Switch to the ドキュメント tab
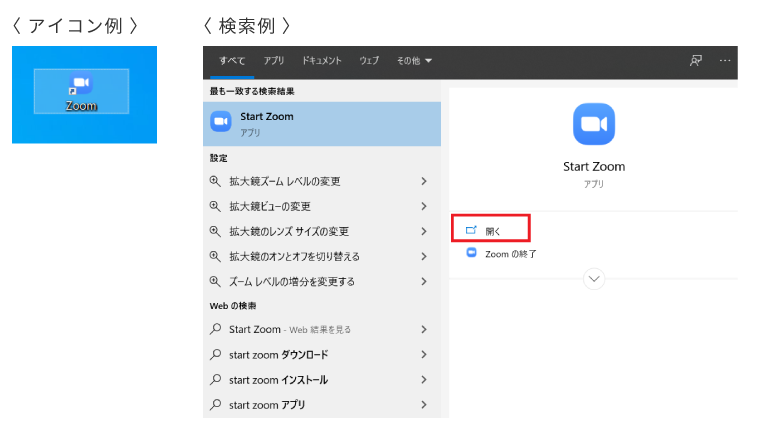Screen dimensions: 766x442 [x=321, y=61]
